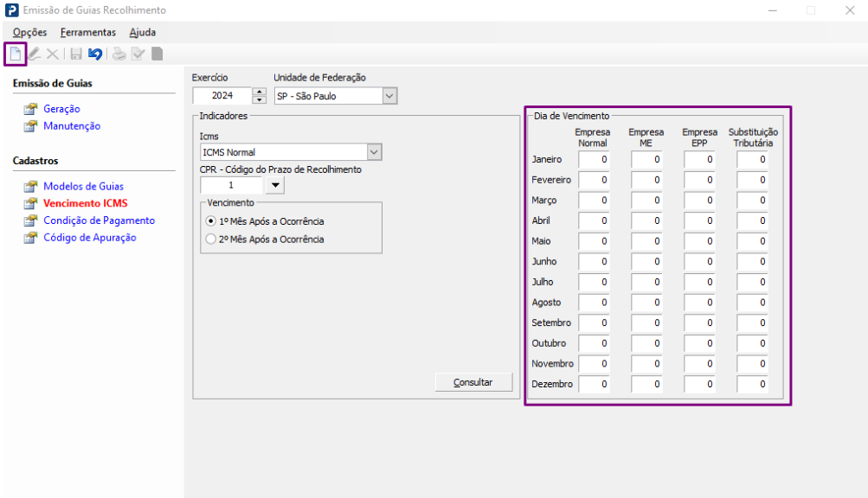Click the icon beside Geração
This screenshot has width=868, height=498.
click(30, 109)
